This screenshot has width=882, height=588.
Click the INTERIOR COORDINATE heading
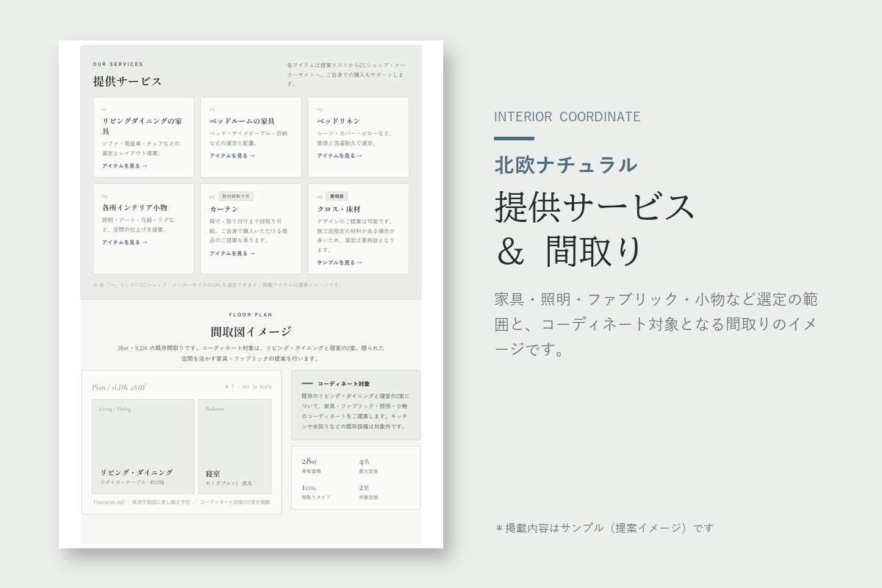tap(567, 117)
